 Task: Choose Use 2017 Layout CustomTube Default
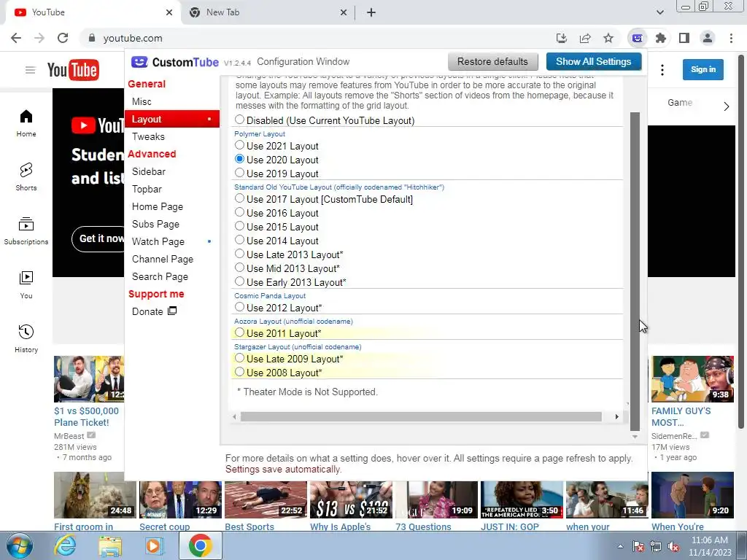click(x=239, y=198)
